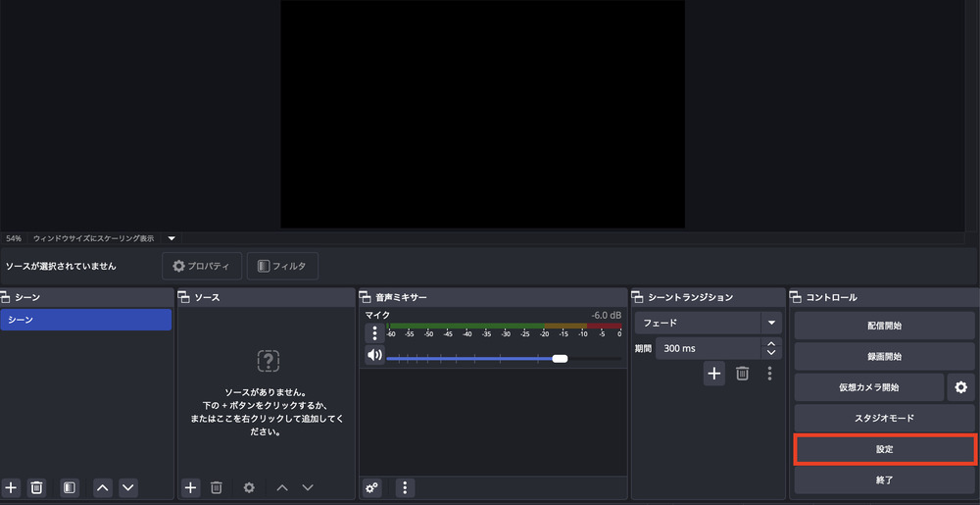Viewport: 980px width, 505px height.
Task: Delete source using trash icon in ソース panel
Action: tap(217, 487)
